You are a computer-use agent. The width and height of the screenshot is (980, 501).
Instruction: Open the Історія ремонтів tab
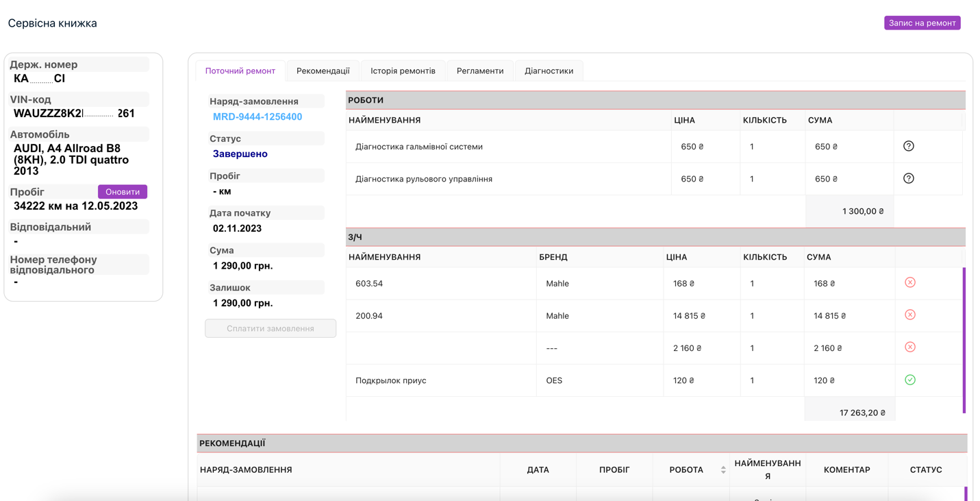(x=403, y=71)
